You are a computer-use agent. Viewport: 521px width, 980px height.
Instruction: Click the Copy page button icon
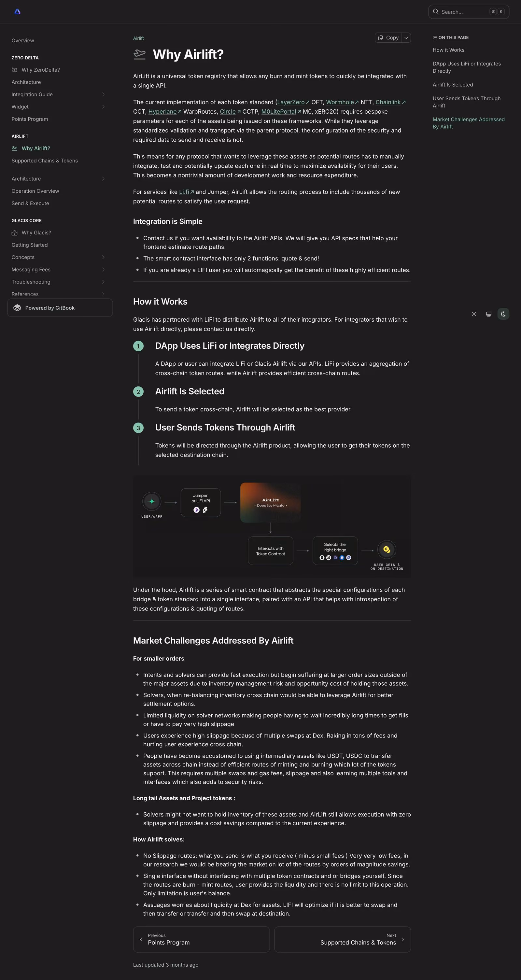coord(381,38)
